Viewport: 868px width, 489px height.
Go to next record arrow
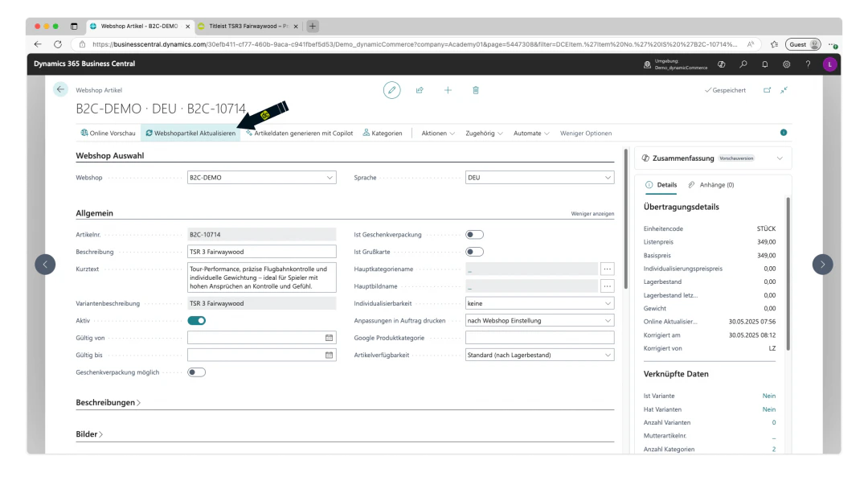coord(823,264)
